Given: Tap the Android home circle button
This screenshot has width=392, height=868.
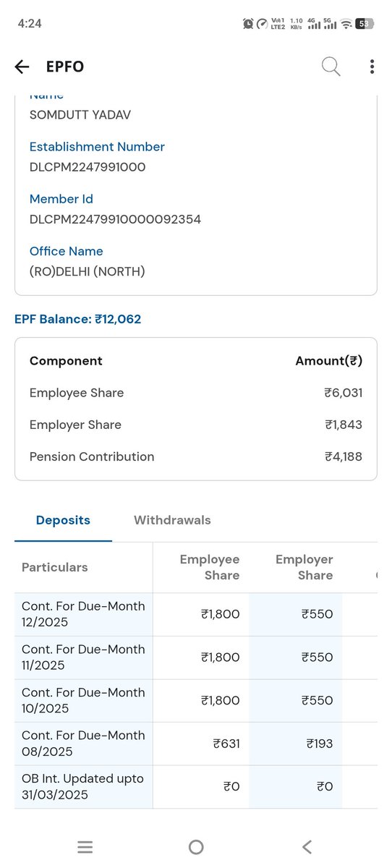Looking at the screenshot, I should coord(196,848).
